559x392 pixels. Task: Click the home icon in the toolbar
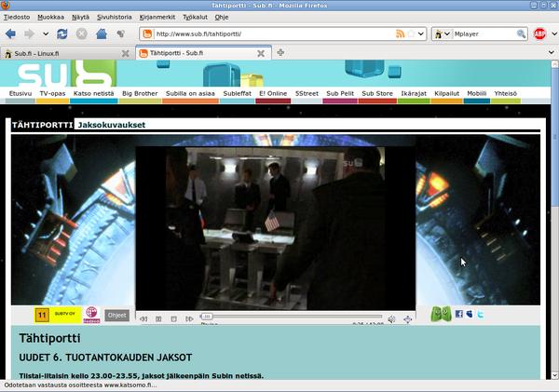(102, 34)
